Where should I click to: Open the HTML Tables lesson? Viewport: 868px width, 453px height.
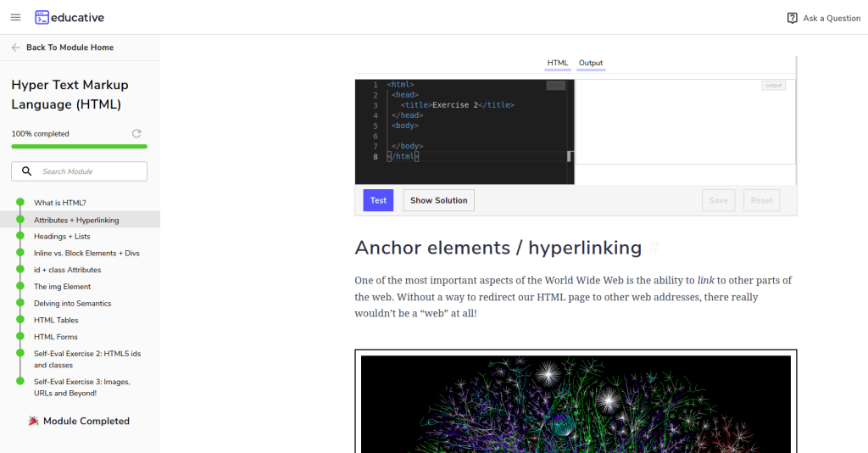click(56, 320)
